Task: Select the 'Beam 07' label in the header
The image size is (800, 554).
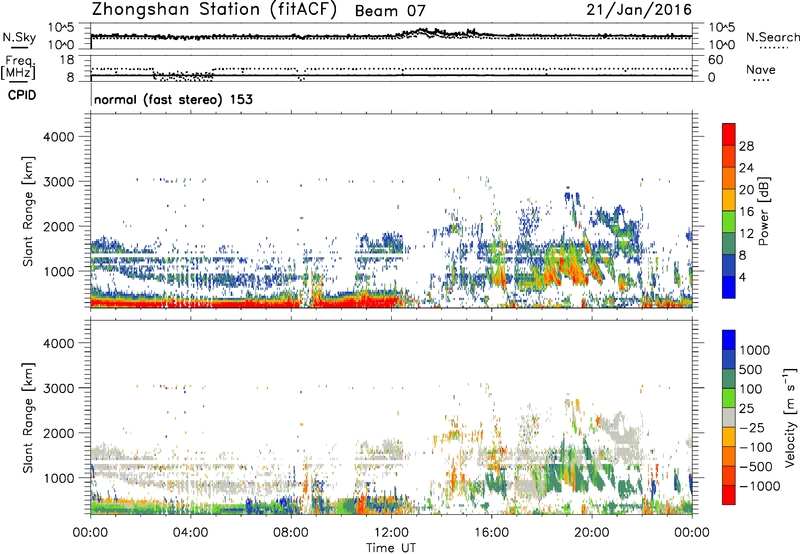Action: [390, 11]
